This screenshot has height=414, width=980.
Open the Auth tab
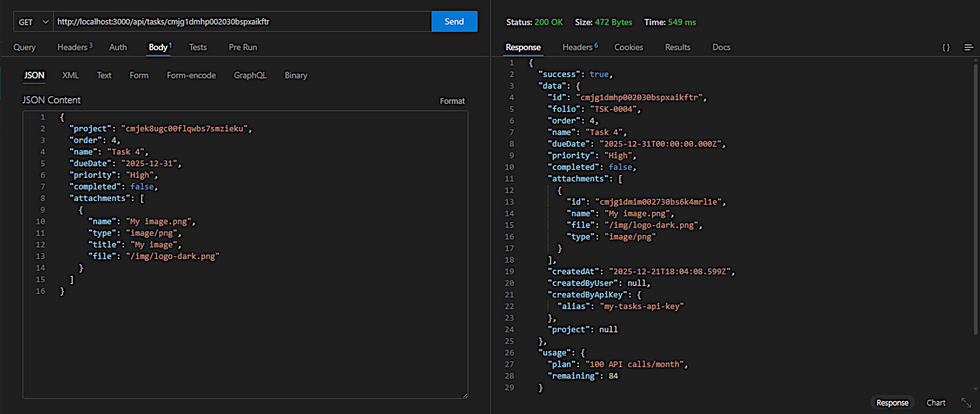(x=118, y=47)
